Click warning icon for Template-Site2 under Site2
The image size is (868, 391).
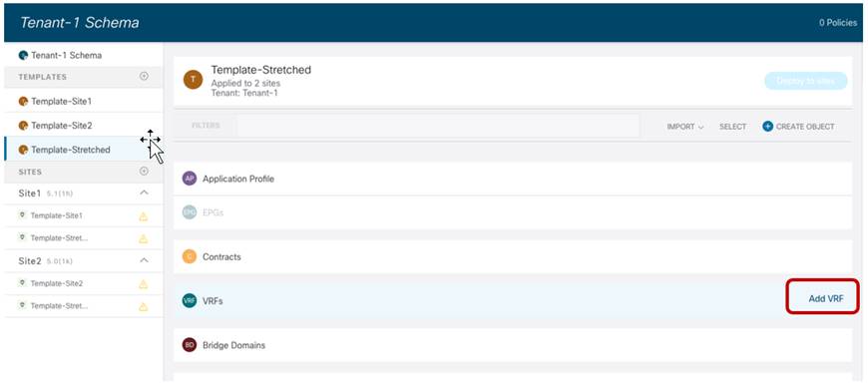(144, 284)
